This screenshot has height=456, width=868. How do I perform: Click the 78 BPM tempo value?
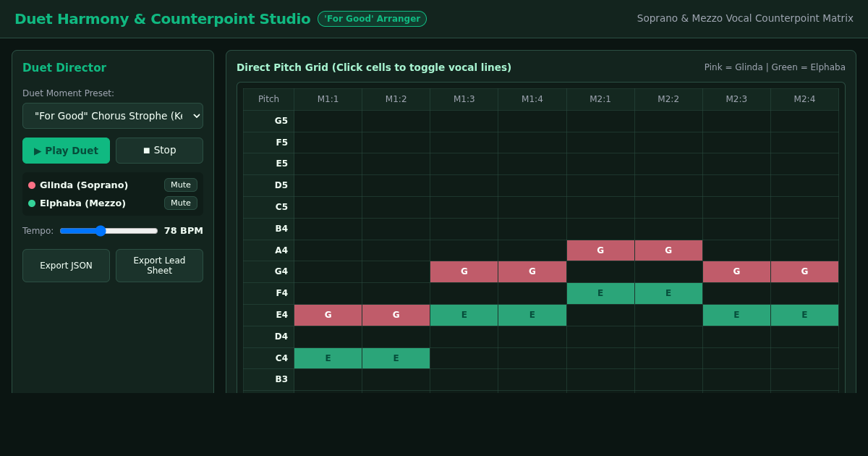(184, 231)
